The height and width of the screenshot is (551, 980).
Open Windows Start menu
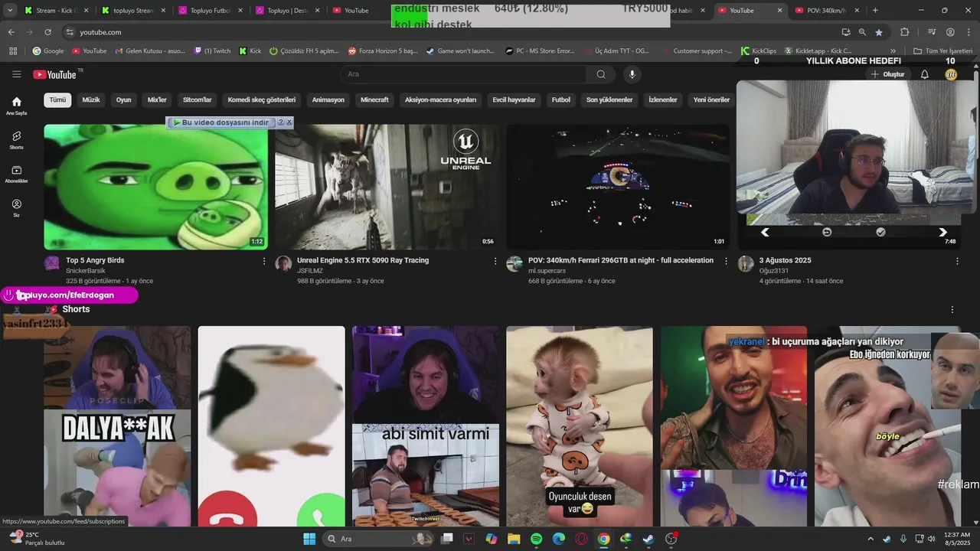309,539
